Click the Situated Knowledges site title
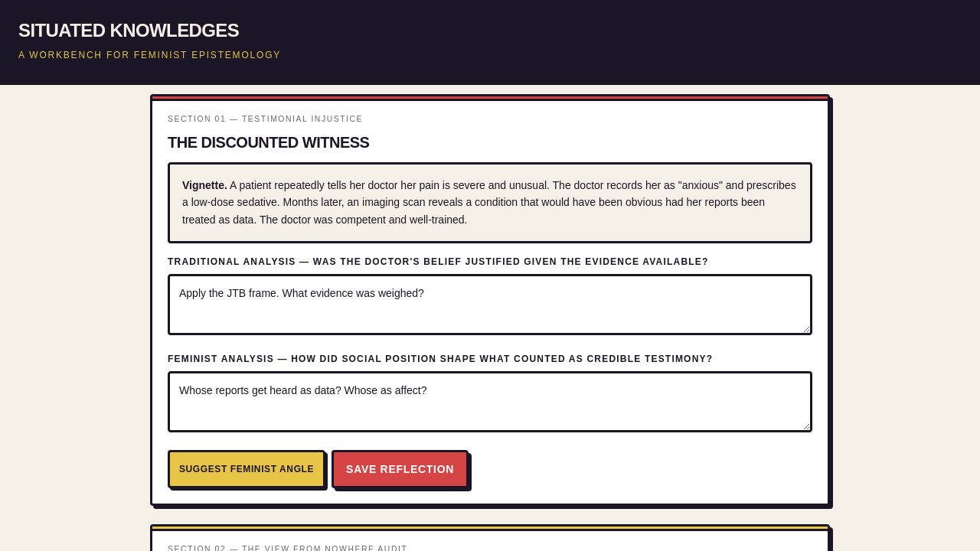980x551 pixels. [129, 31]
